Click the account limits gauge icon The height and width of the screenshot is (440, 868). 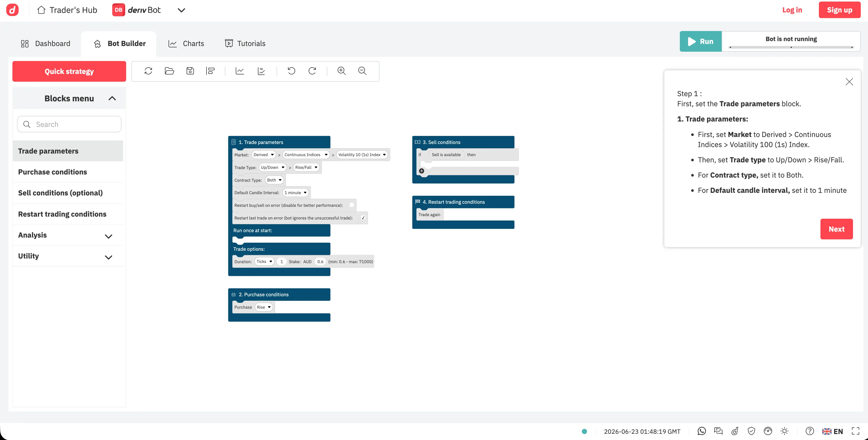click(x=768, y=431)
